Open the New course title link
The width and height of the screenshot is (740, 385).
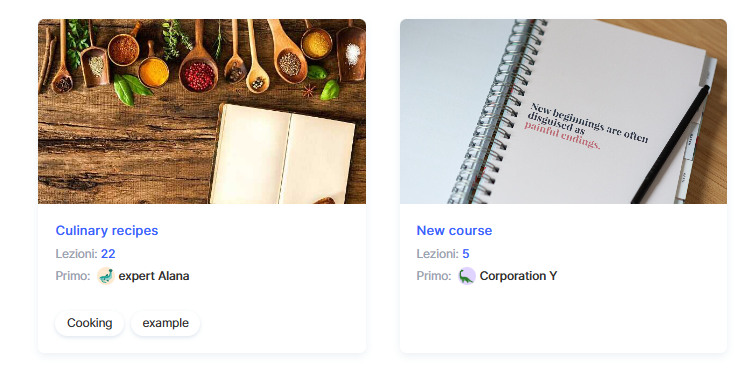(x=454, y=230)
